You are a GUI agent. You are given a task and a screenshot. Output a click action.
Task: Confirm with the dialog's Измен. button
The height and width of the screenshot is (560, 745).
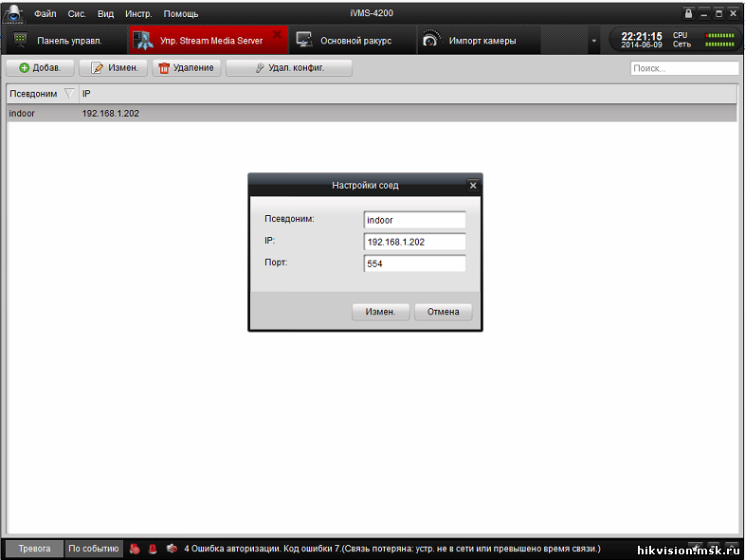coord(381,312)
